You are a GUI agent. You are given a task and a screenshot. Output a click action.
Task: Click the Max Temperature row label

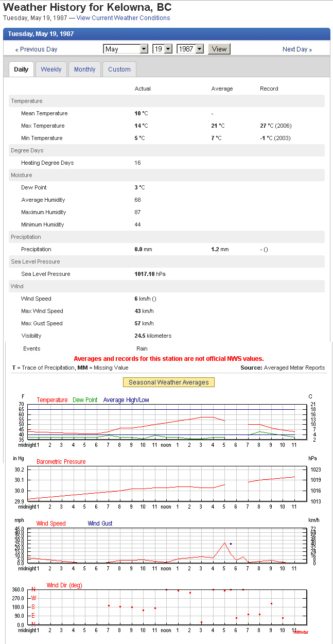(43, 126)
